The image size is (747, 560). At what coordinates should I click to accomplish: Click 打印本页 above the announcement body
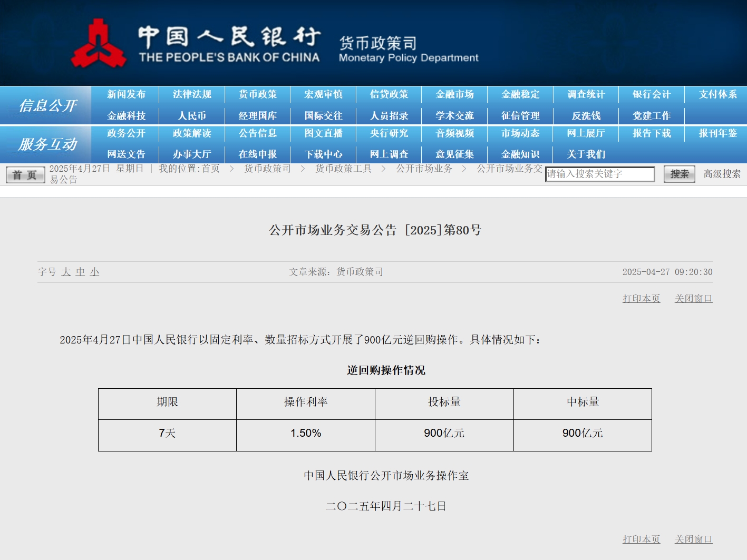pos(641,299)
